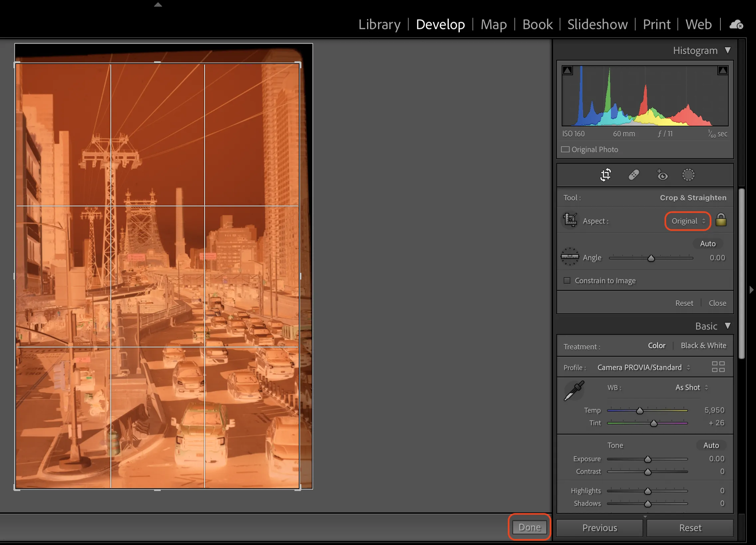The width and height of the screenshot is (756, 545).
Task: Enable Constrain to Image checkbox
Action: pos(567,280)
